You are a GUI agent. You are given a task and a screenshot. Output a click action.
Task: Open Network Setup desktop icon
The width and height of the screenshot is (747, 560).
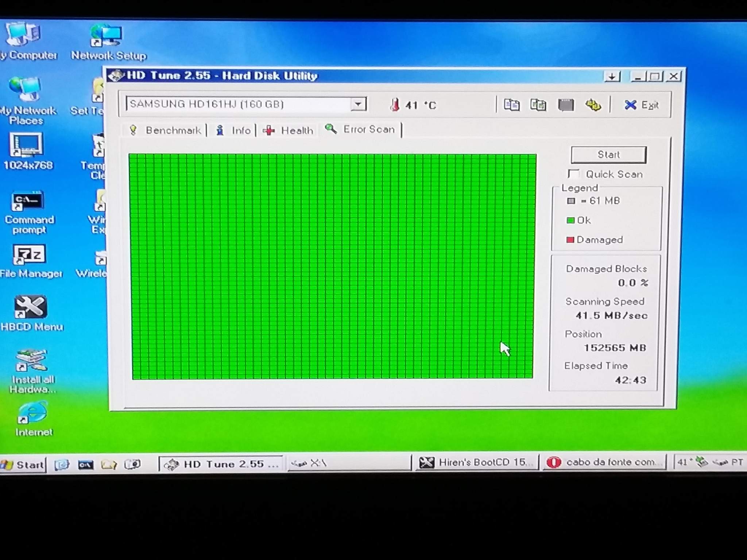(x=108, y=42)
